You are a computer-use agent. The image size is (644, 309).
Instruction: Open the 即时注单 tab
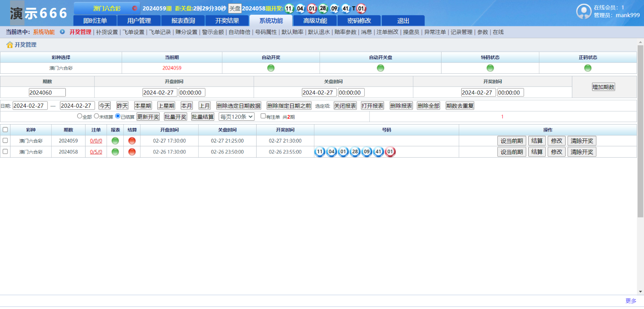click(95, 21)
